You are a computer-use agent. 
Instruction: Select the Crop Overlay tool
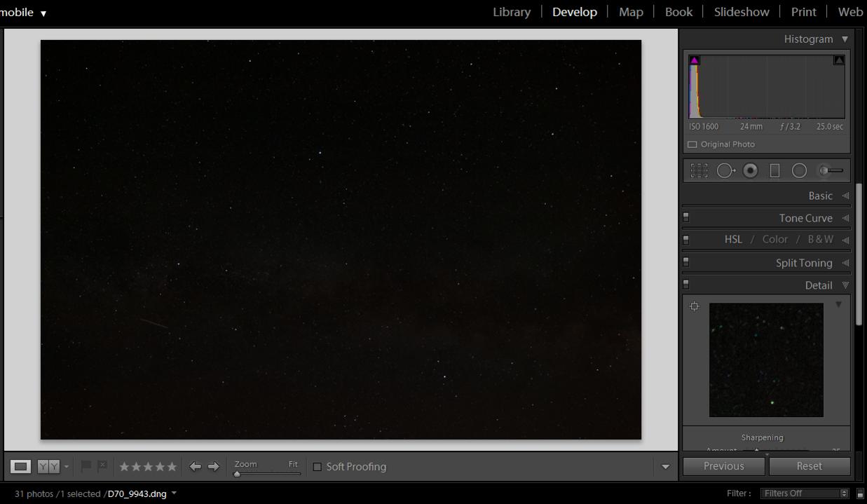coord(699,170)
